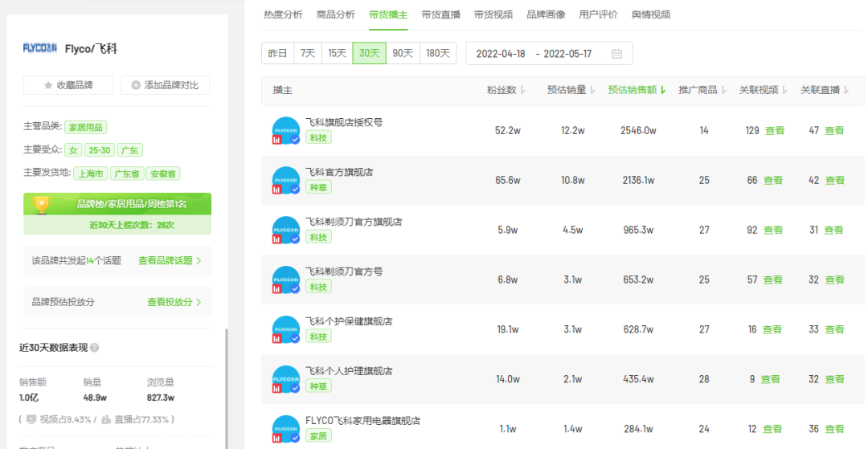The image size is (868, 449).
Task: View videos for 飞科官方旗舰店 (66)
Action: (773, 180)
